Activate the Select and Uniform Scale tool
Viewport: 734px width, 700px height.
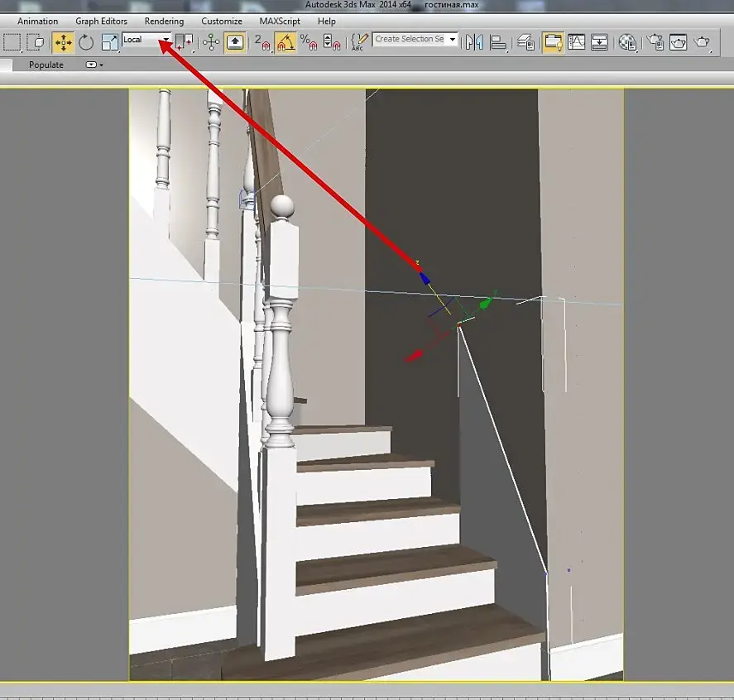click(x=110, y=42)
